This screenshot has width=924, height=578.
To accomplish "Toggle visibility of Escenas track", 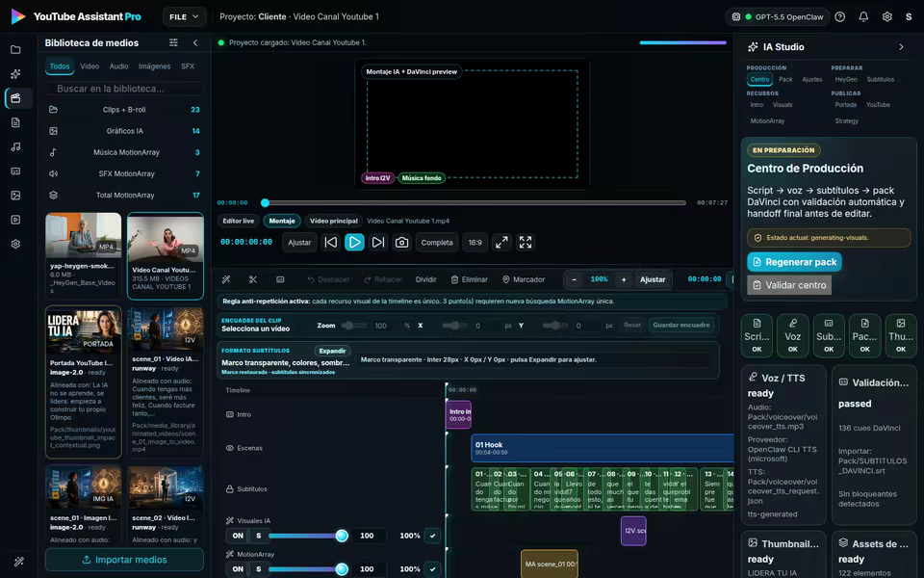I will tap(230, 448).
